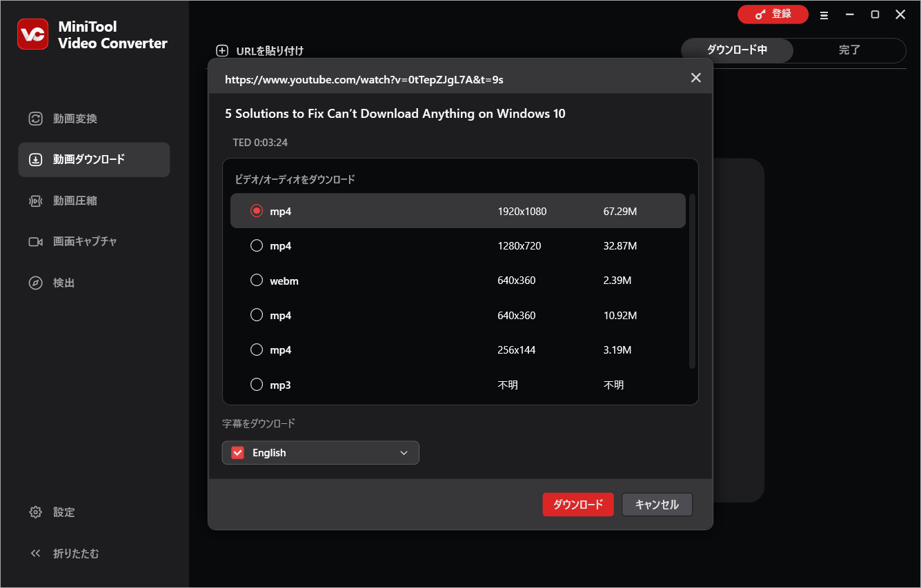Open settings using the gear icon
The image size is (921, 588).
click(35, 512)
